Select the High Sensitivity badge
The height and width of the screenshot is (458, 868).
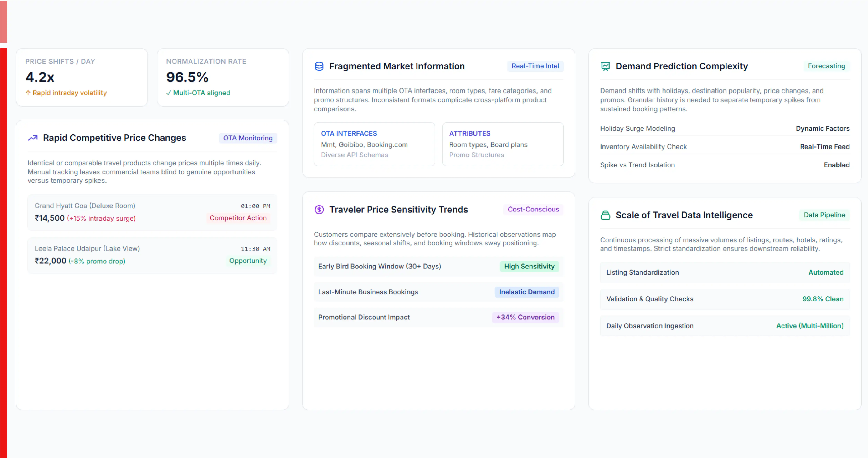[x=529, y=266]
